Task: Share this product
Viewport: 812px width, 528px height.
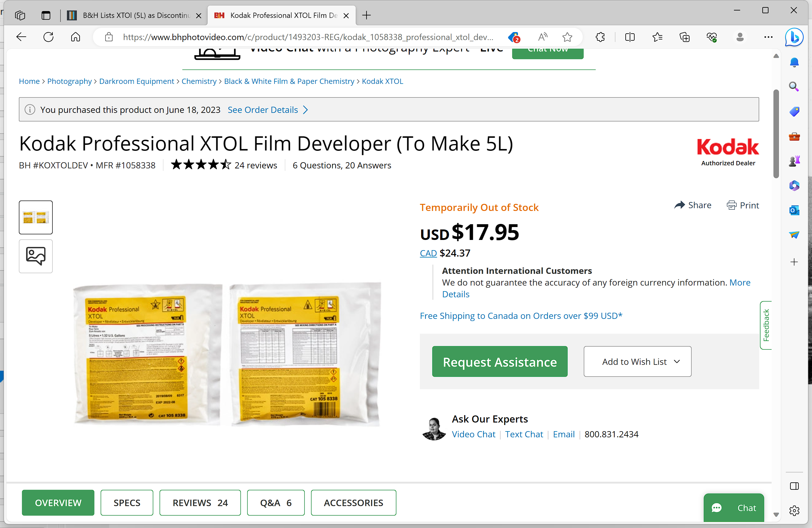Action: (x=693, y=205)
